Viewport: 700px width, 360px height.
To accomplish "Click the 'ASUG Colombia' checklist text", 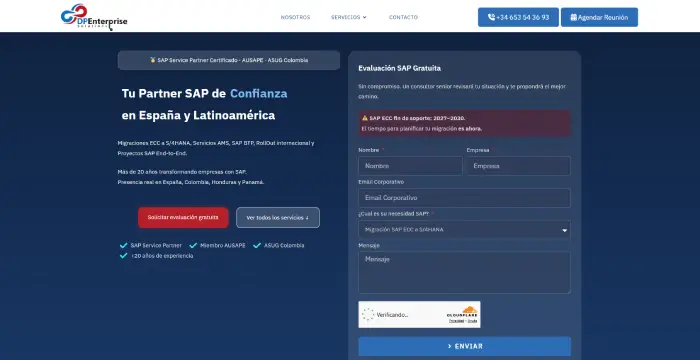I will point(284,245).
